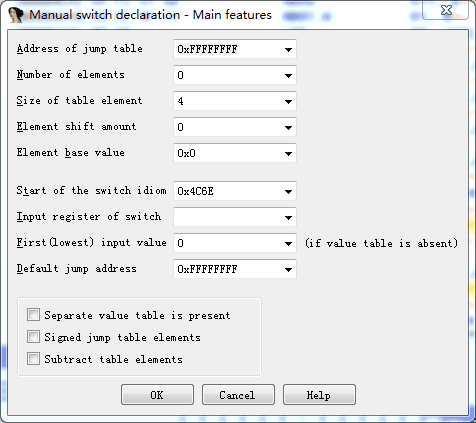Focus the jump table address 0xFFFFFFFF field
The image size is (476, 423).
(x=228, y=49)
